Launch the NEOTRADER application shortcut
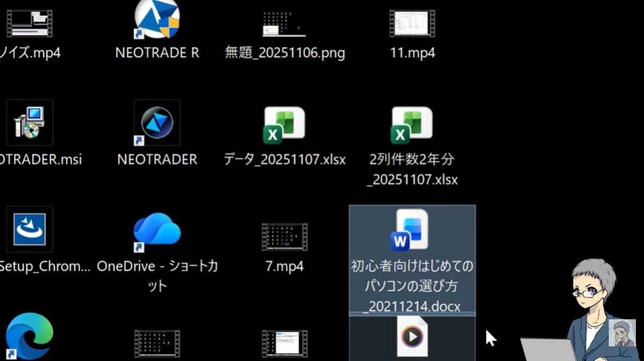The height and width of the screenshot is (361, 644). coord(157,122)
